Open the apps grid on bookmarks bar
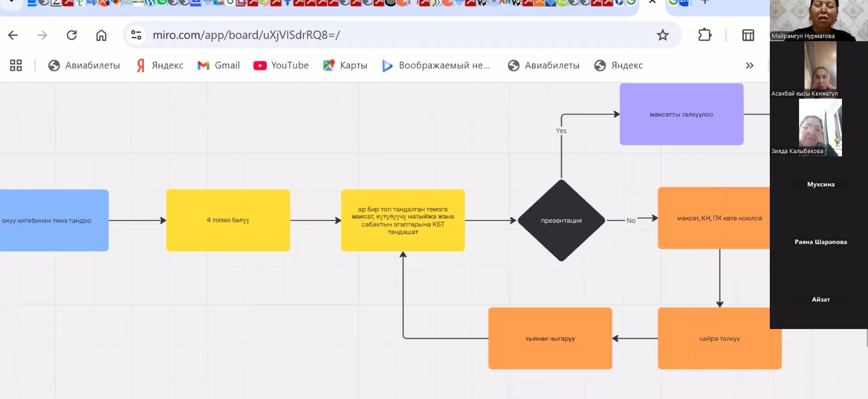This screenshot has width=868, height=399. click(16, 66)
